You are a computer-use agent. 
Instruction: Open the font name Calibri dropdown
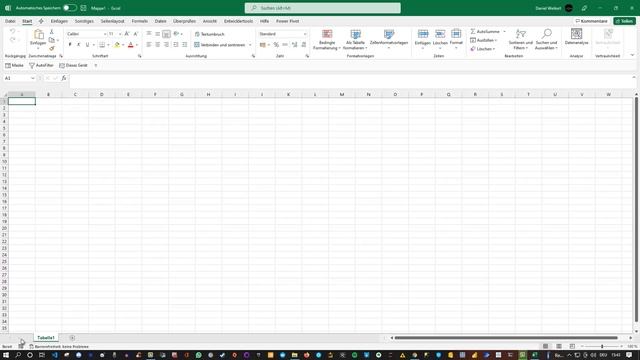[104, 34]
